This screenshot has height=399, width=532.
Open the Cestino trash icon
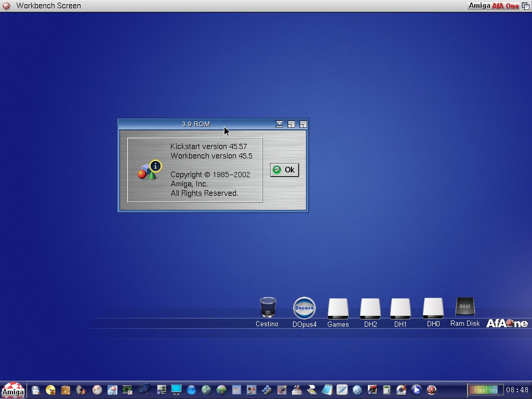[268, 308]
